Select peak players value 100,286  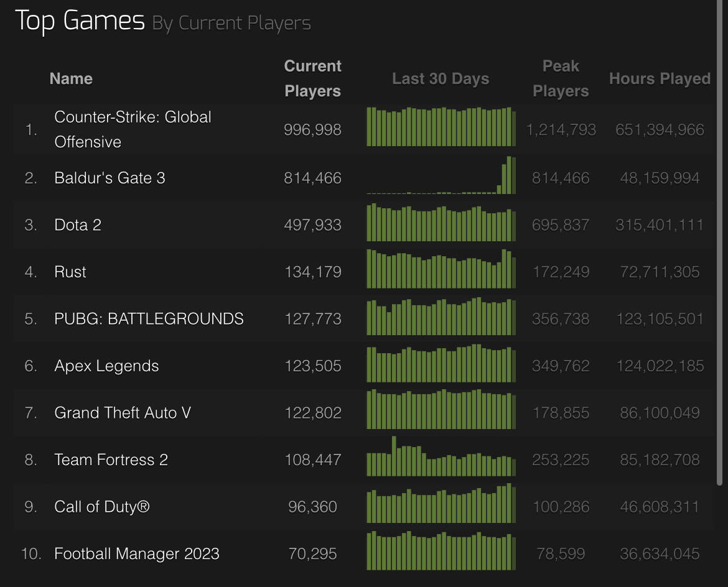(x=561, y=507)
